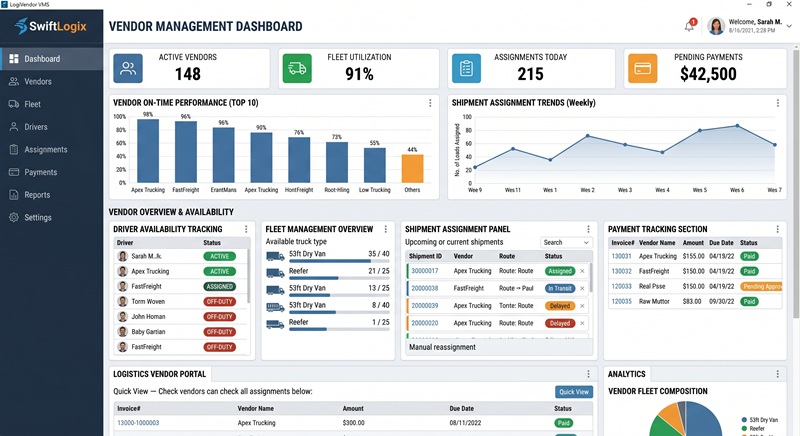Click the 53ft Dry Van 8/40 truck icon
The image size is (800, 436).
point(275,307)
